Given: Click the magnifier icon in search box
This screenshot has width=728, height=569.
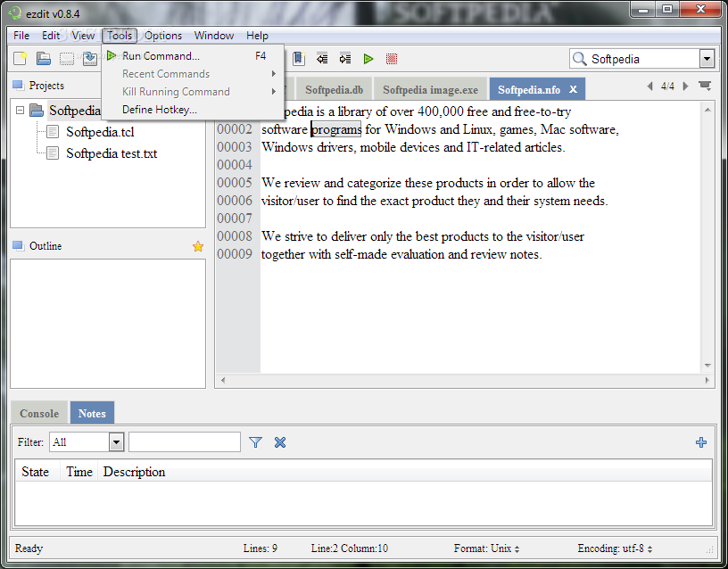Looking at the screenshot, I should click(x=579, y=59).
